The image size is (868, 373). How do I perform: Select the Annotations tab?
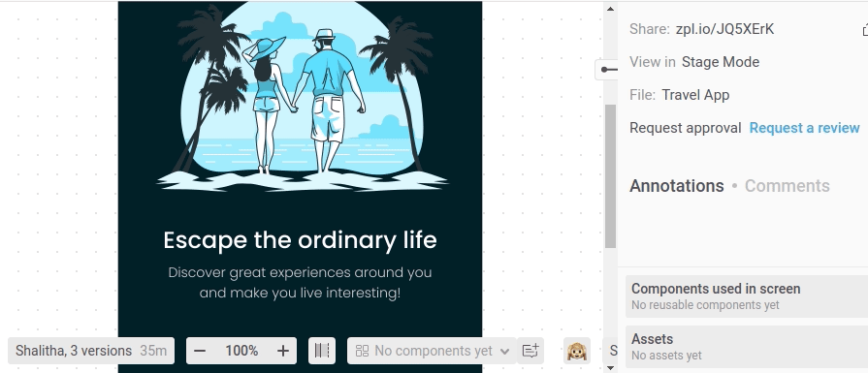pyautogui.click(x=677, y=186)
